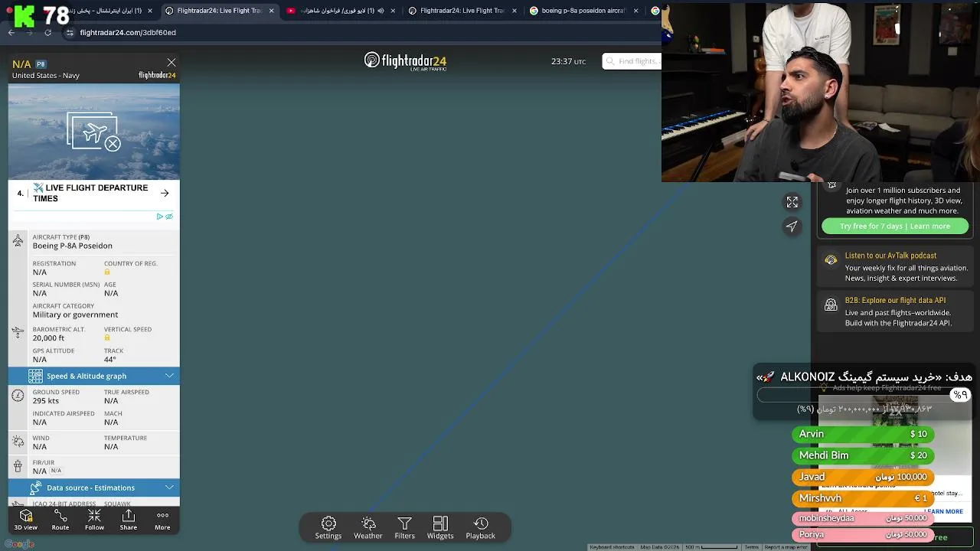
Task: Click the donation goal progress bar
Action: click(x=864, y=395)
